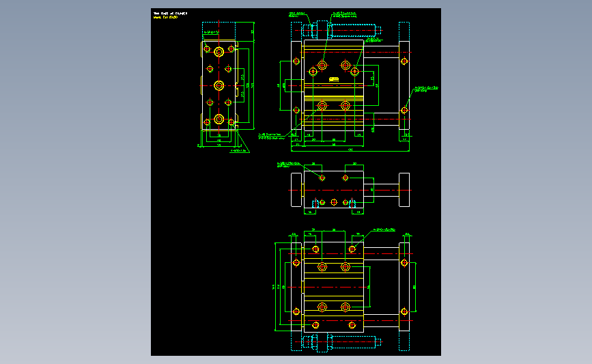
Task: Click the yellow model label under the title
Action: [165, 17]
